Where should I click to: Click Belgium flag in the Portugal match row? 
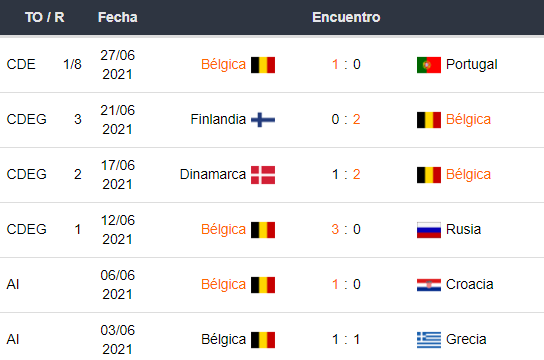pyautogui.click(x=263, y=65)
